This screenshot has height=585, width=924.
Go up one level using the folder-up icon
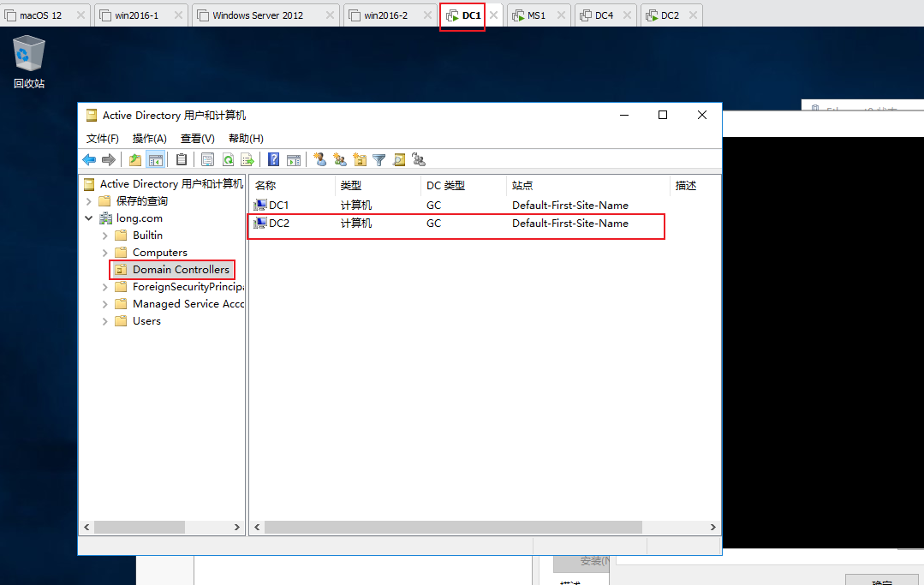click(135, 159)
